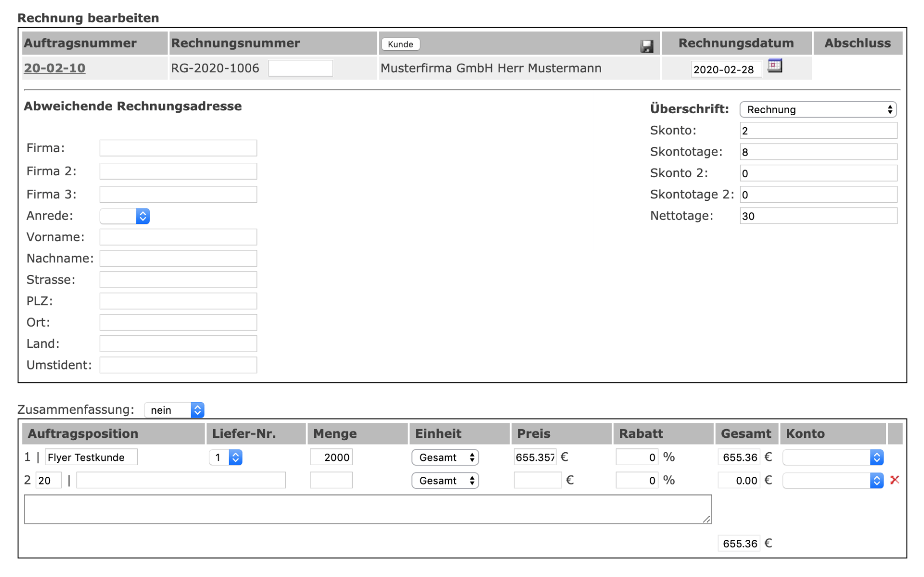This screenshot has width=924, height=577.
Task: Open Einheit Gesamt dropdown in row 1
Action: [445, 457]
